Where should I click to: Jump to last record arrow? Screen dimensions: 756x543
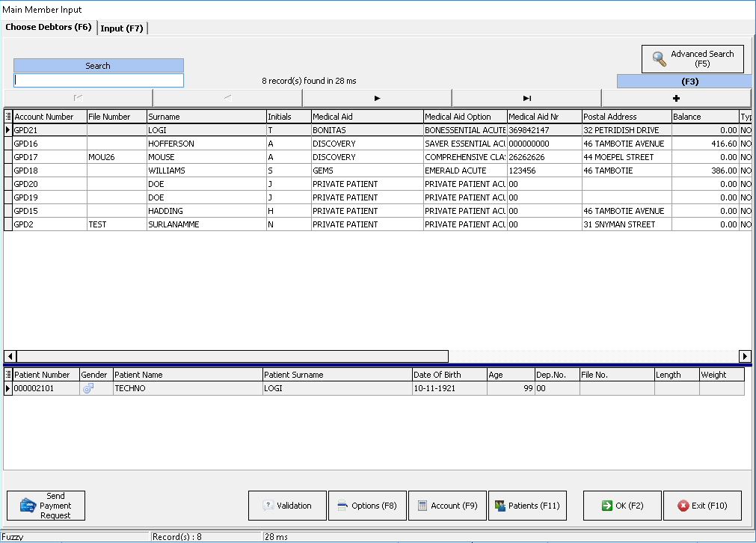point(526,98)
